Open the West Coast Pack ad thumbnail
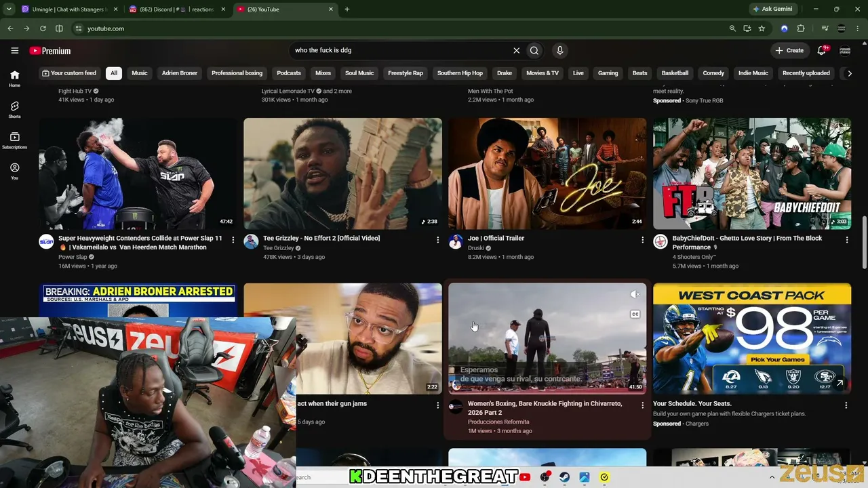This screenshot has width=868, height=488. [752, 339]
